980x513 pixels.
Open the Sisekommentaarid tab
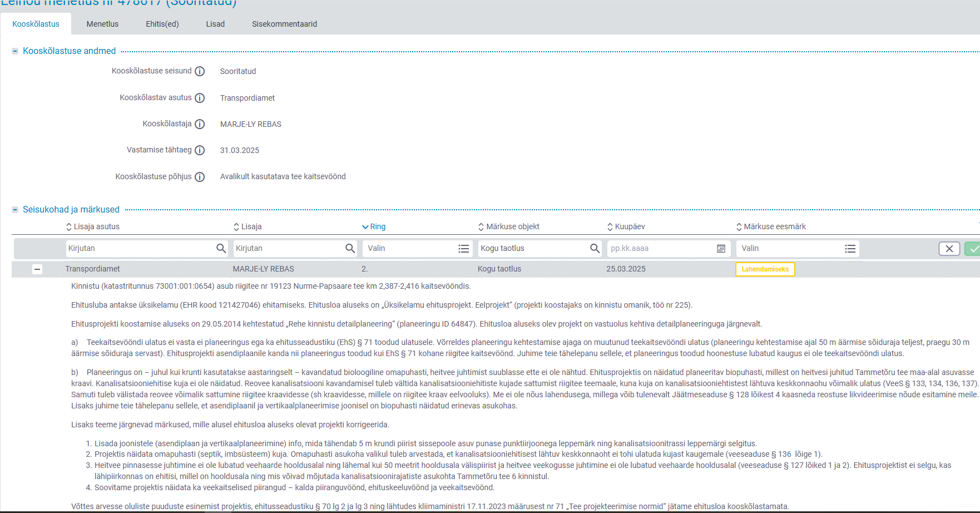pyautogui.click(x=284, y=24)
